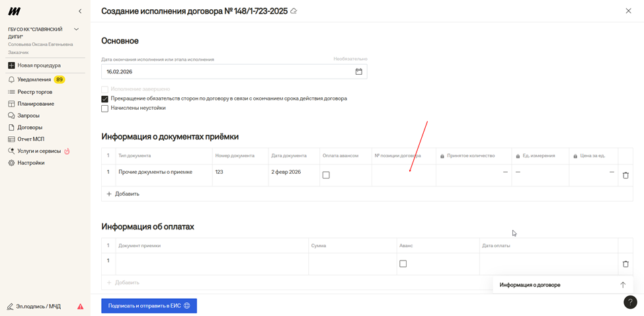Uncheck Прекращение обязательств сторон checkbox
644x316 pixels.
point(104,99)
